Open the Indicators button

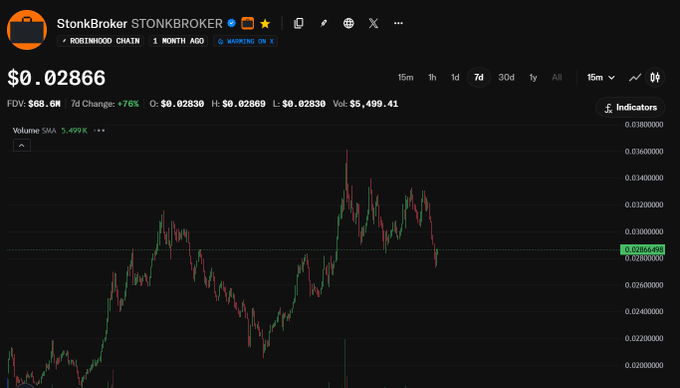coord(630,108)
